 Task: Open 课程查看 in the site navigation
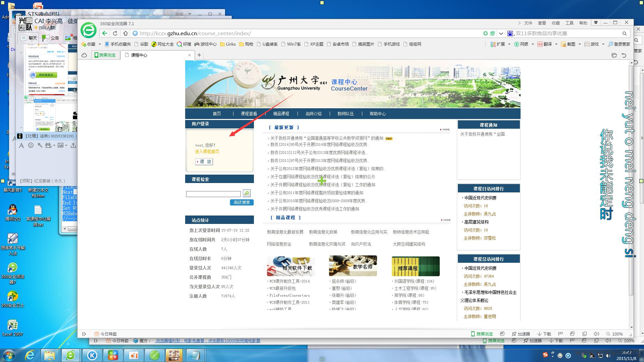tap(249, 114)
